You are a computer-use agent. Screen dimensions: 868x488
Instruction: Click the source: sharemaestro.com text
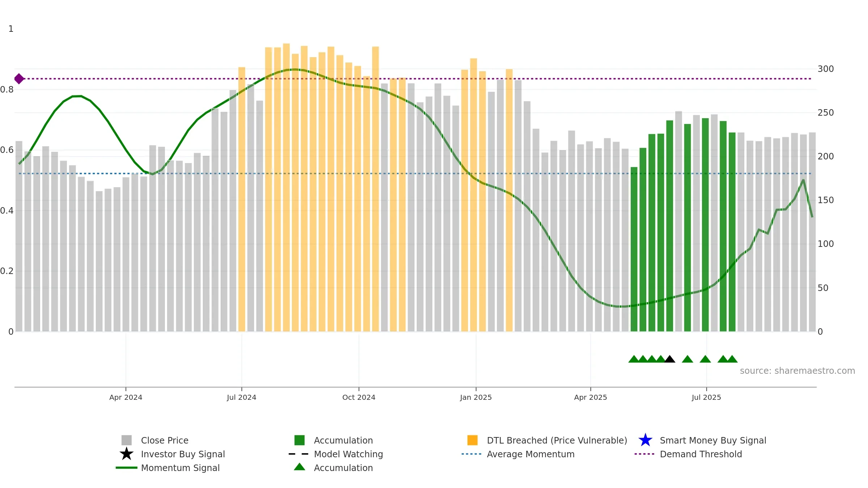pos(797,371)
